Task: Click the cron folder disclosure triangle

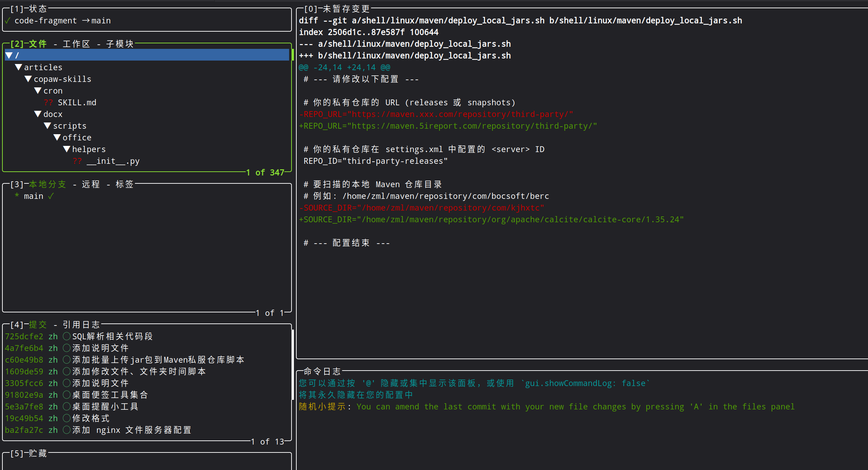Action: coord(38,90)
